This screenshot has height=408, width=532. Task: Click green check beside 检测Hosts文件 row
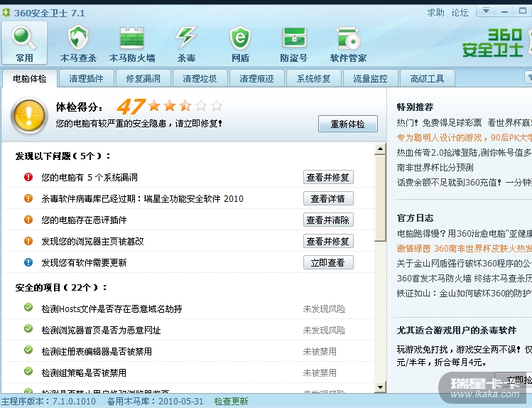[28, 308]
